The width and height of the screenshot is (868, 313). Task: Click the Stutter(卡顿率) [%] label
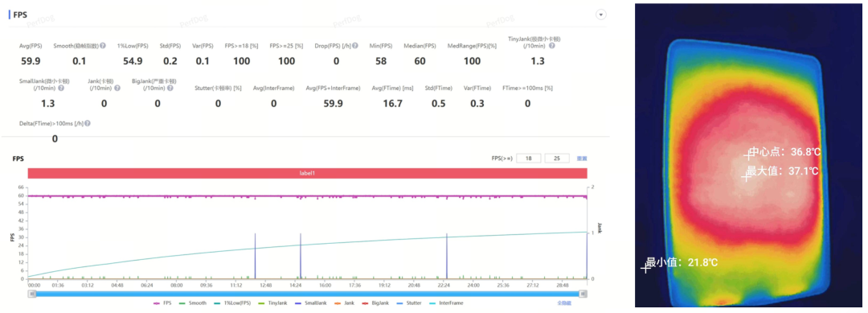point(218,88)
